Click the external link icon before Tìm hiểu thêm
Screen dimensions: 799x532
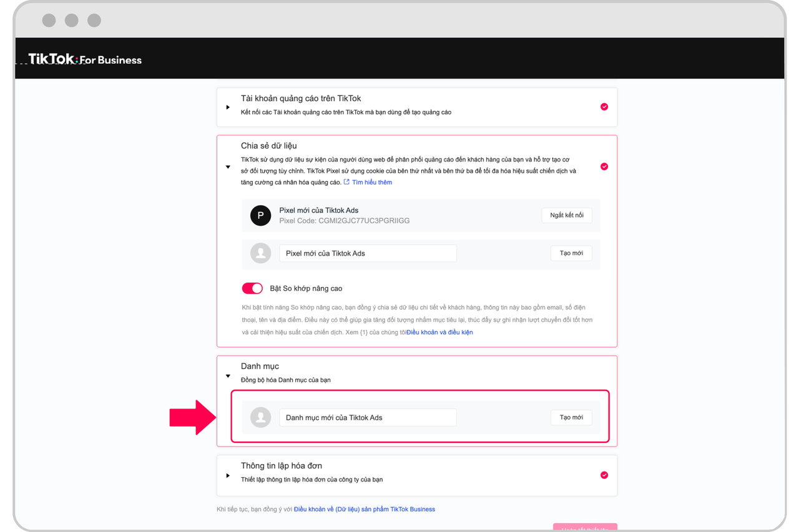click(x=346, y=181)
